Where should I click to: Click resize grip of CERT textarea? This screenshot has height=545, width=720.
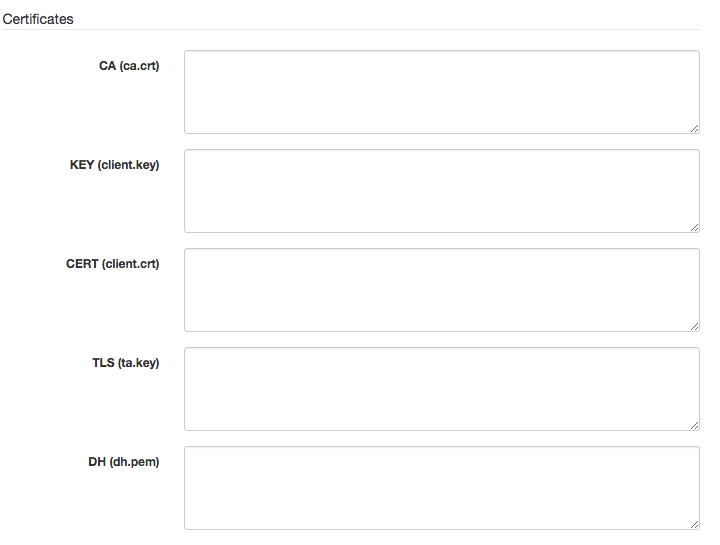pyautogui.click(x=694, y=326)
